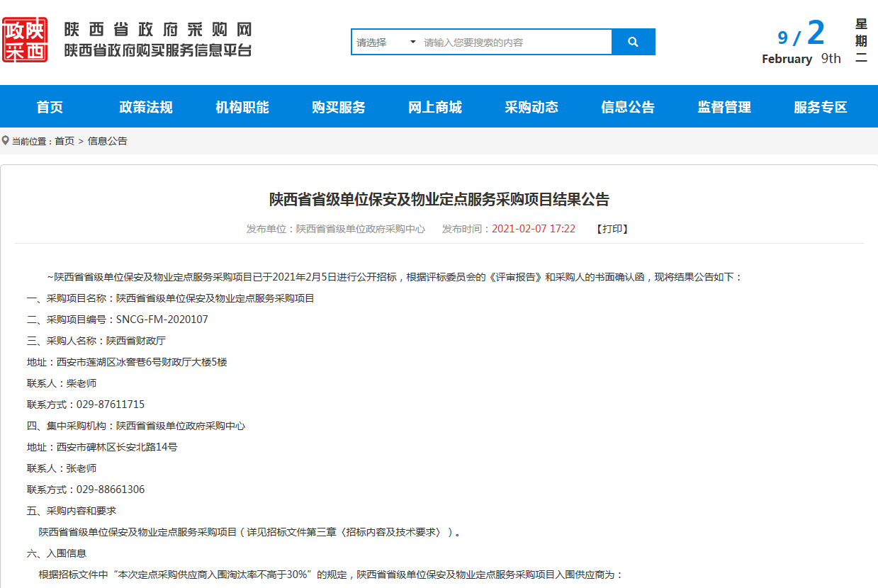Click the announcement title heading
Screen dimensions: 878x588
click(439, 199)
